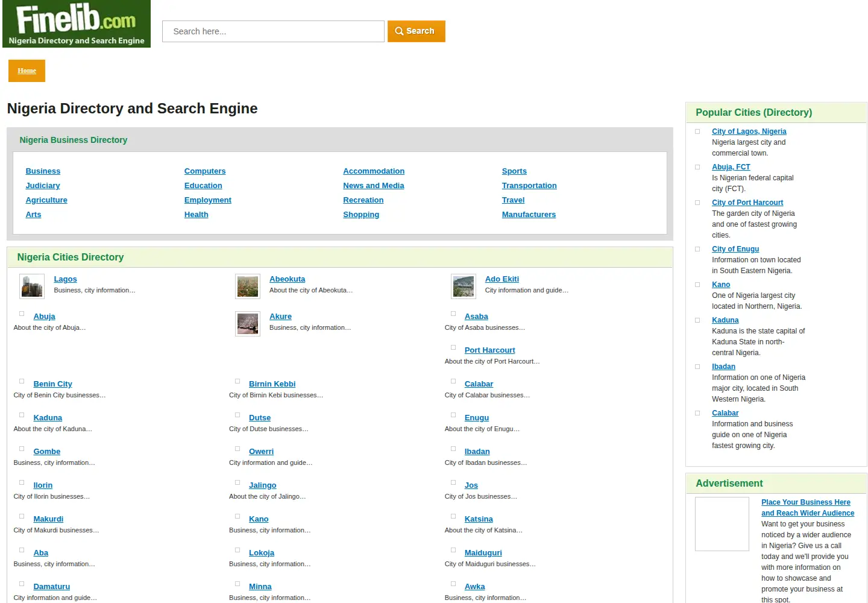The image size is (868, 603).
Task: Open City of Enugu sidebar link
Action: click(735, 249)
